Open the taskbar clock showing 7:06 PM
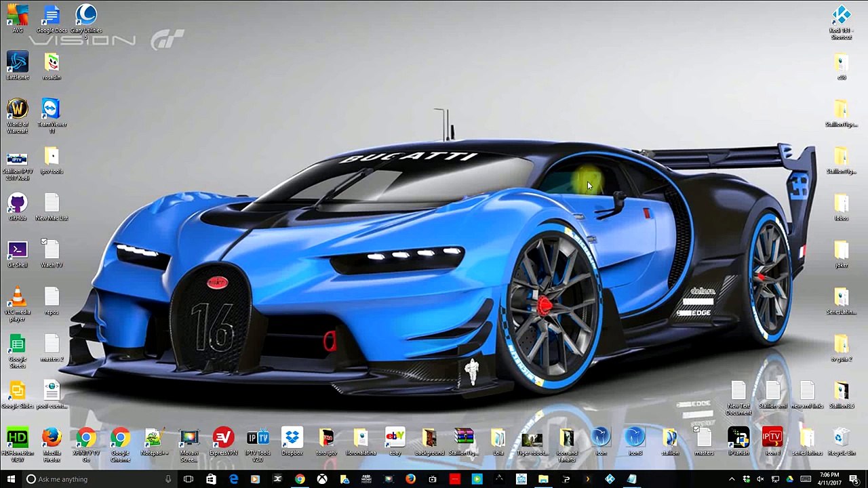The height and width of the screenshot is (488, 868). [x=829, y=479]
